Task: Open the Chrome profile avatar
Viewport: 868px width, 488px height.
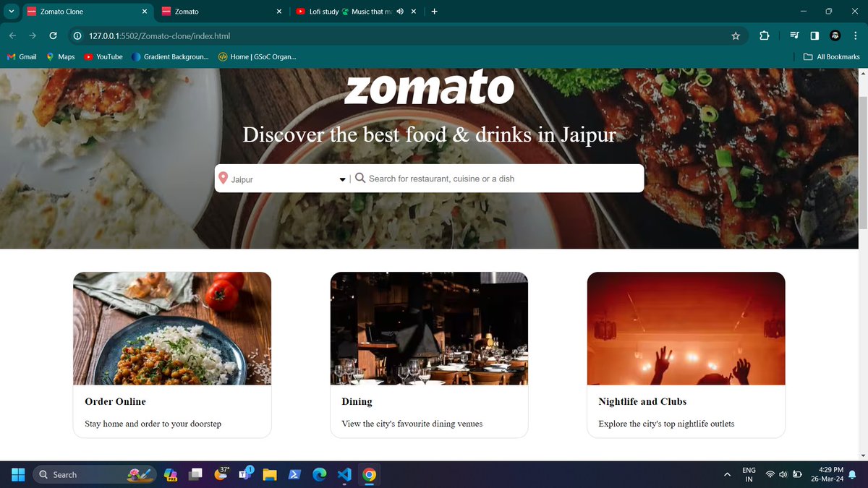Action: [x=835, y=35]
